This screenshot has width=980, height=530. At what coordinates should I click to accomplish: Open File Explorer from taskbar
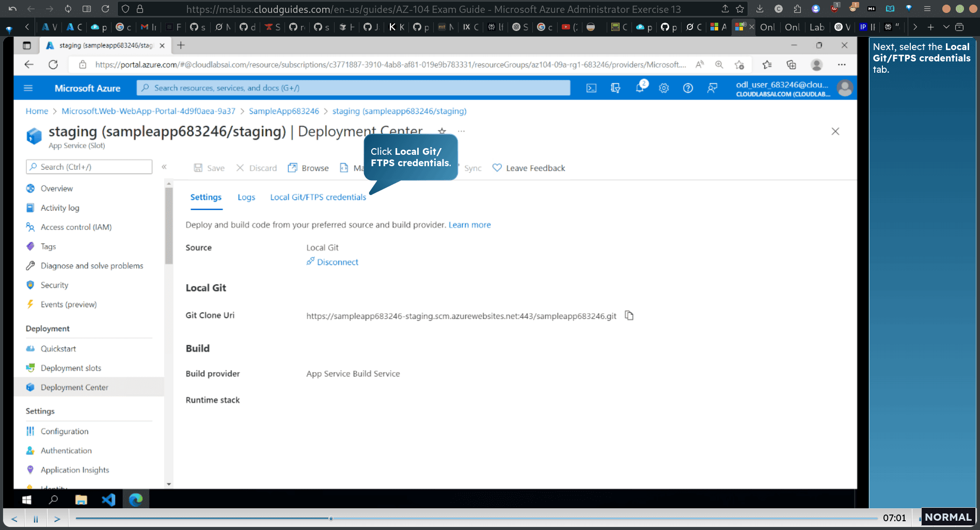[81, 500]
